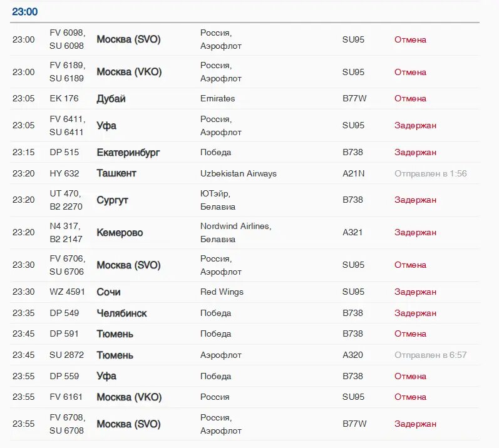This screenshot has width=499, height=448.
Task: Click the Nordwind Airlines carrier name
Action: click(x=235, y=226)
